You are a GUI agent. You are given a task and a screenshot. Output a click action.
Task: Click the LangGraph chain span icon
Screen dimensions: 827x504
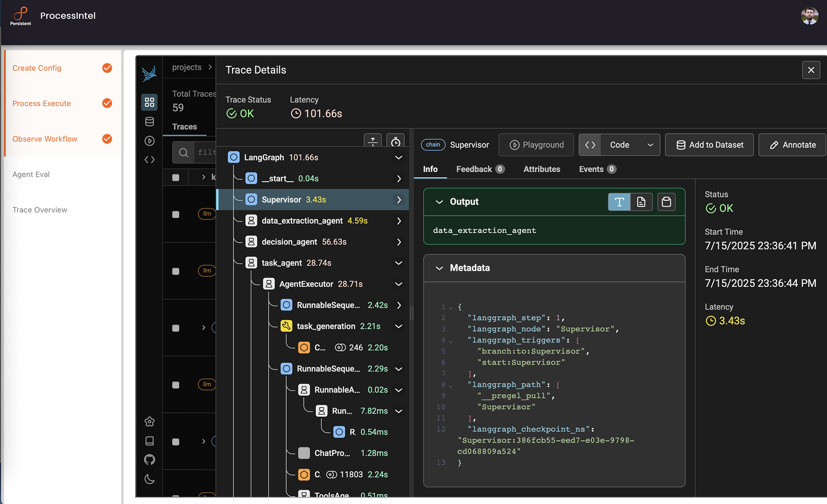click(234, 157)
